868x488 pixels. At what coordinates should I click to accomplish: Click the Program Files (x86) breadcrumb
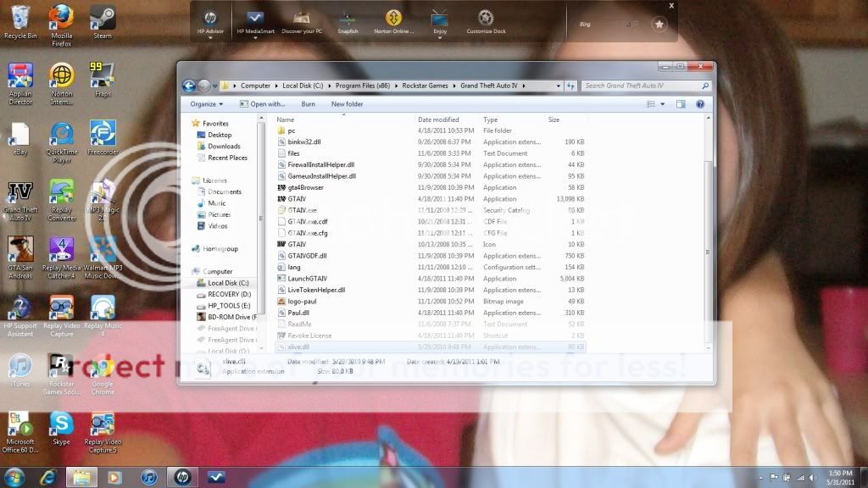click(363, 86)
